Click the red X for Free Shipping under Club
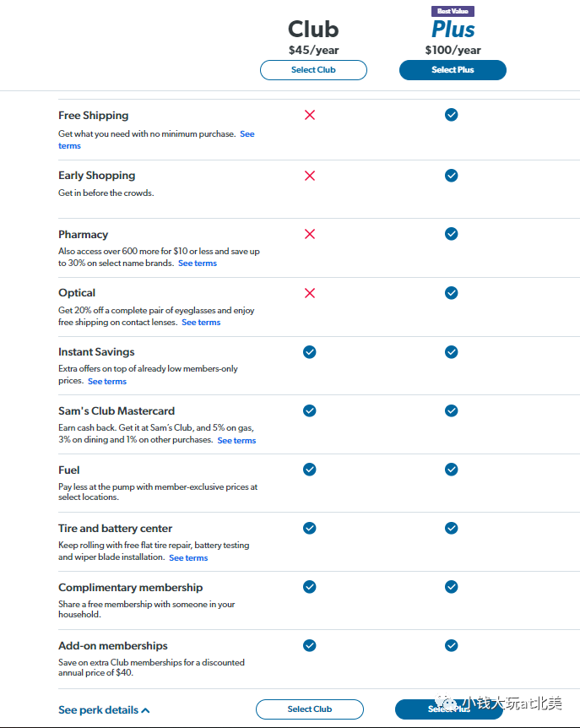The image size is (580, 728). (x=310, y=115)
